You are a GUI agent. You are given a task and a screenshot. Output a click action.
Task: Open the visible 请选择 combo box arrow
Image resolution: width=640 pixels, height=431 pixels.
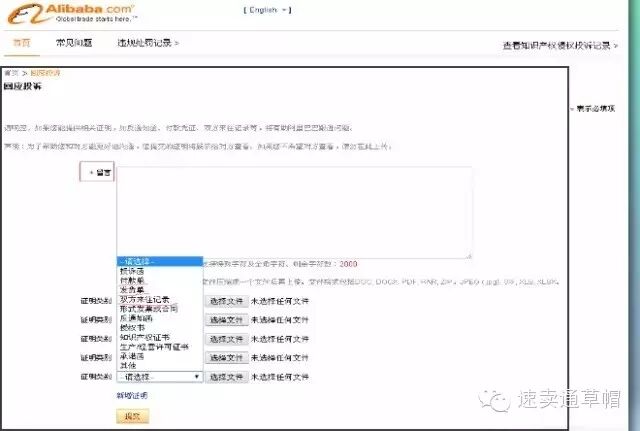(196, 377)
